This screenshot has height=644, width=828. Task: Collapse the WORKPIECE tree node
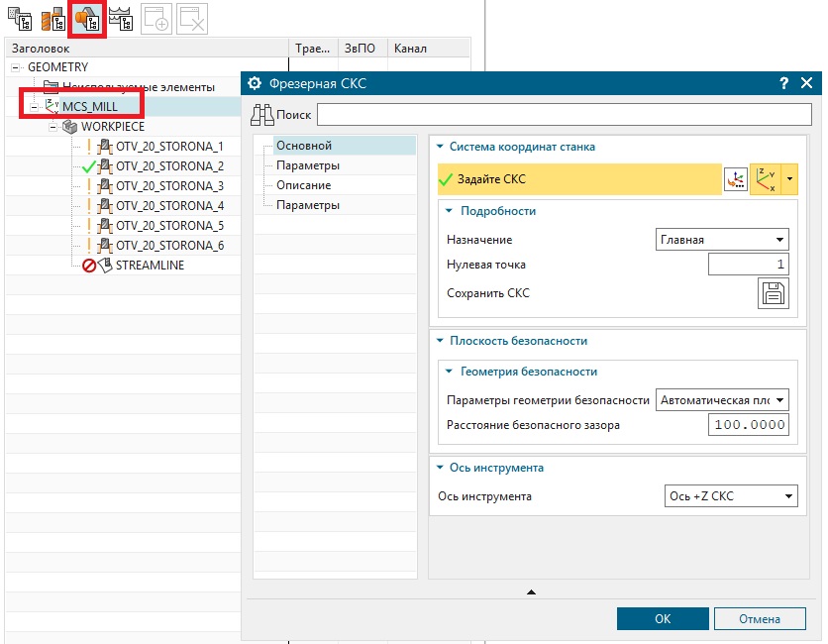pyautogui.click(x=53, y=127)
